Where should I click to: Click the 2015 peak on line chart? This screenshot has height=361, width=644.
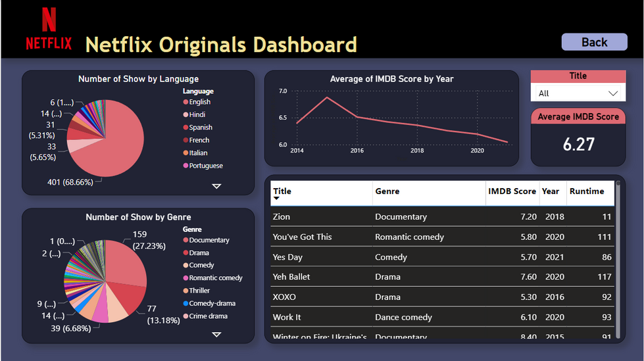(327, 97)
